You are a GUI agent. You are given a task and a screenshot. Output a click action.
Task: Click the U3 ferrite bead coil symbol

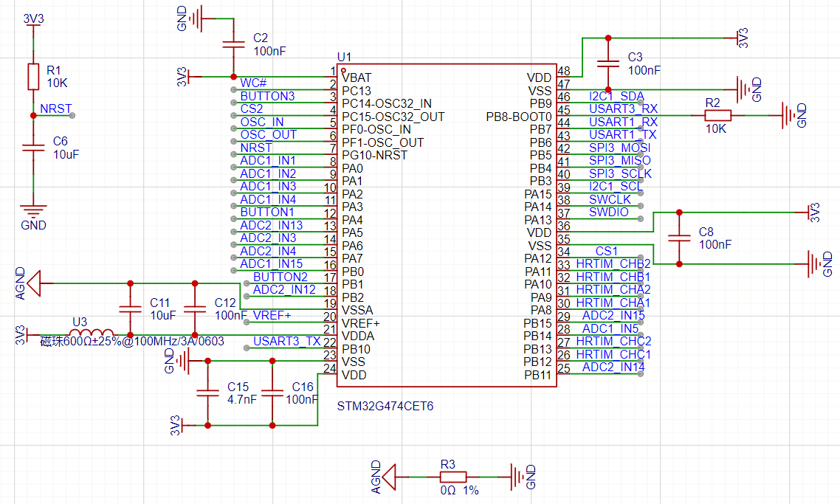pos(92,332)
